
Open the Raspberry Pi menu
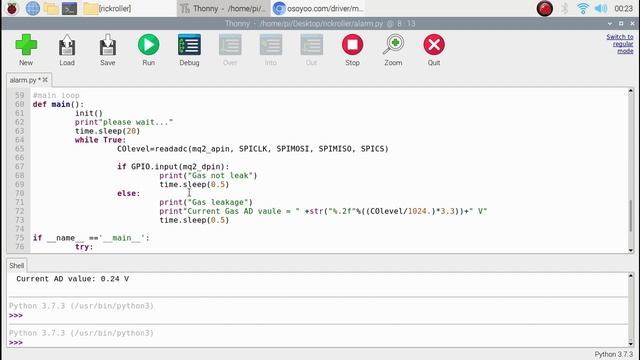(12, 8)
